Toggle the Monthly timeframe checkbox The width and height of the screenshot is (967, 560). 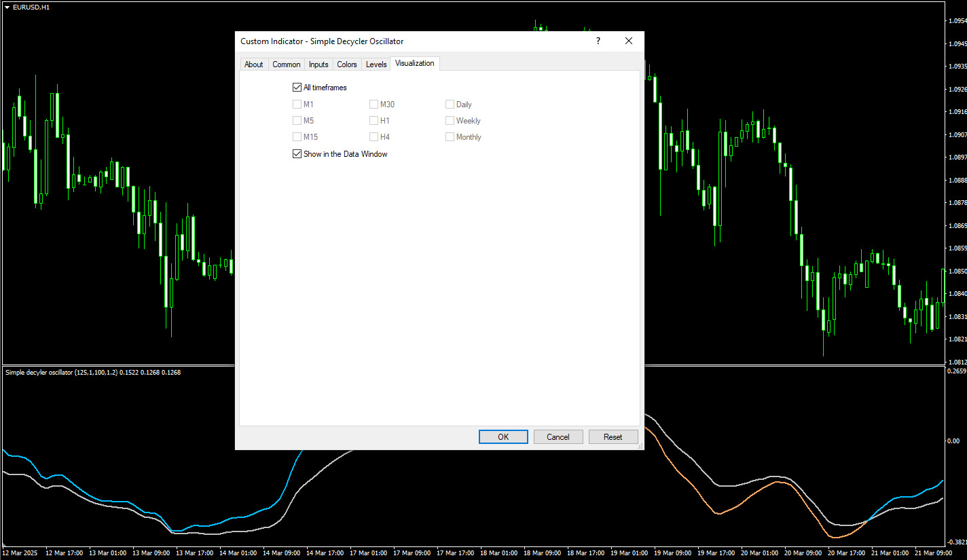450,137
